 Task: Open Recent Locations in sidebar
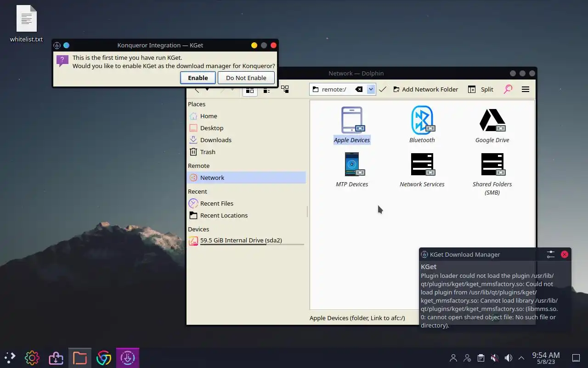(246, 216)
